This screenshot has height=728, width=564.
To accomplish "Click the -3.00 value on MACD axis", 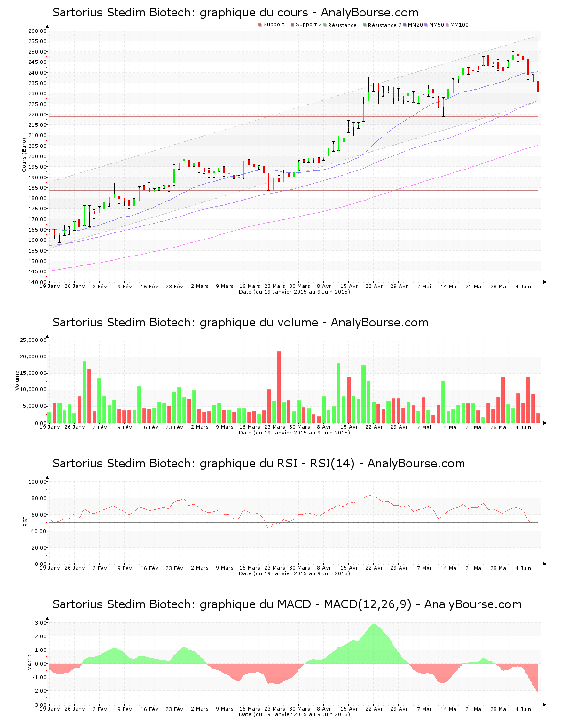I will [39, 705].
